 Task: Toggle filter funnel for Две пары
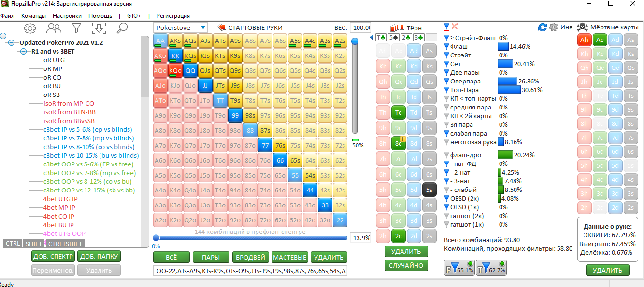(446, 73)
